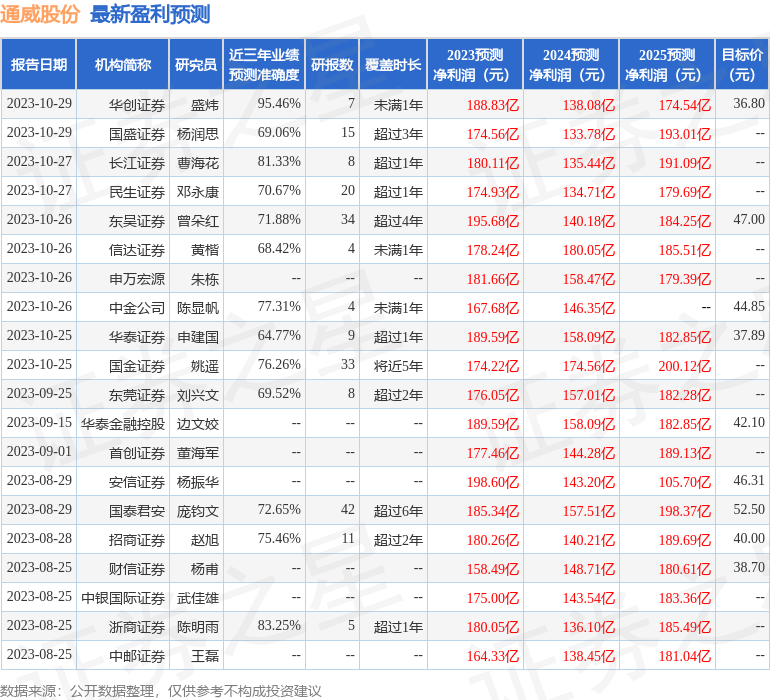Select the 目标价 column header
The height and width of the screenshot is (700, 770).
point(742,65)
